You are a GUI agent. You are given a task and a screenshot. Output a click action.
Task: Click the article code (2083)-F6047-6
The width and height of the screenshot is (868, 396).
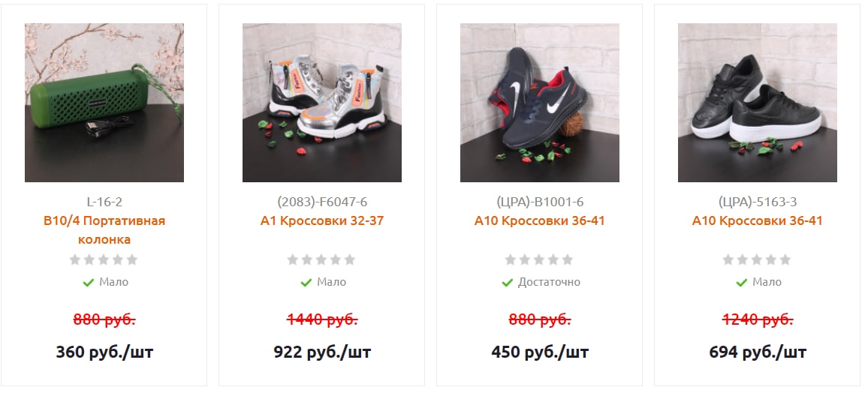(321, 202)
